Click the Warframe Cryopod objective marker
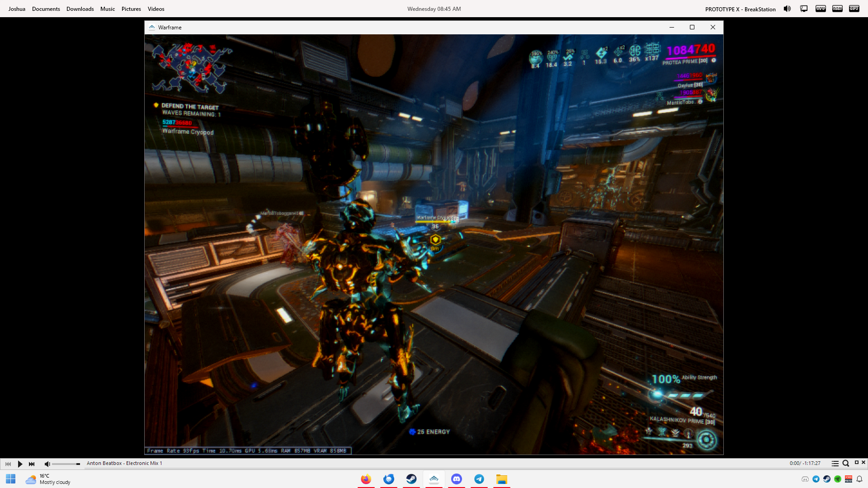The width and height of the screenshot is (868, 488). pyautogui.click(x=435, y=240)
